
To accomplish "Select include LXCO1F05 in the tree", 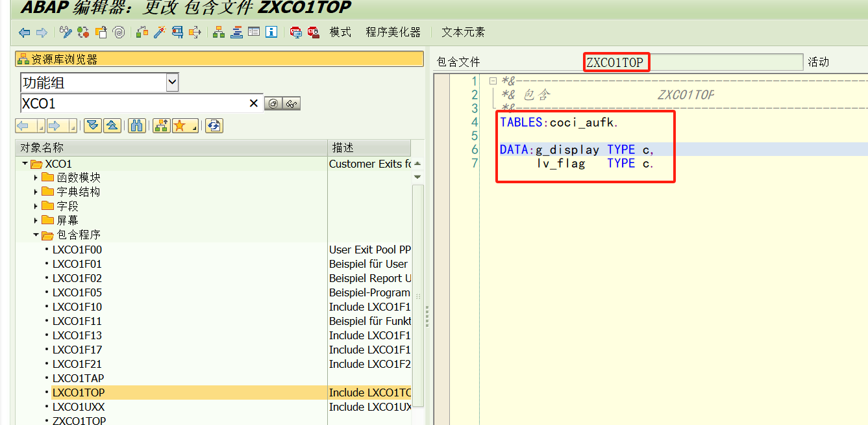I will point(77,292).
